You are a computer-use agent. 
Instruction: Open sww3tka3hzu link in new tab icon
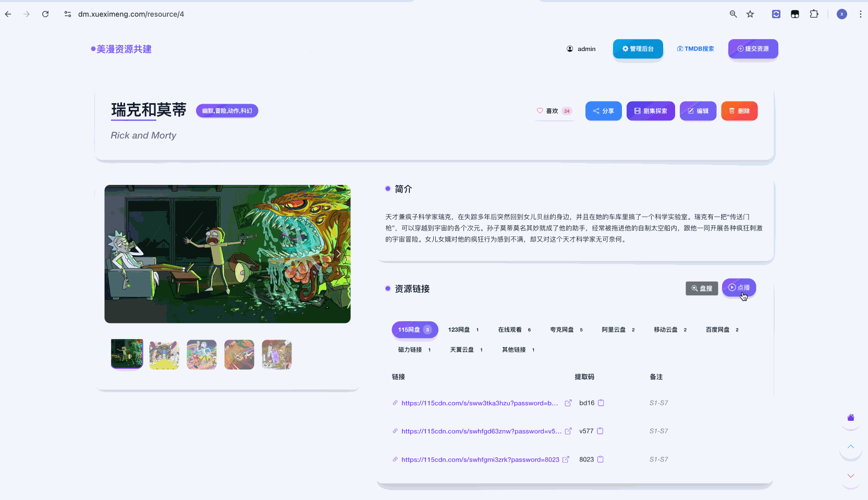pos(568,403)
